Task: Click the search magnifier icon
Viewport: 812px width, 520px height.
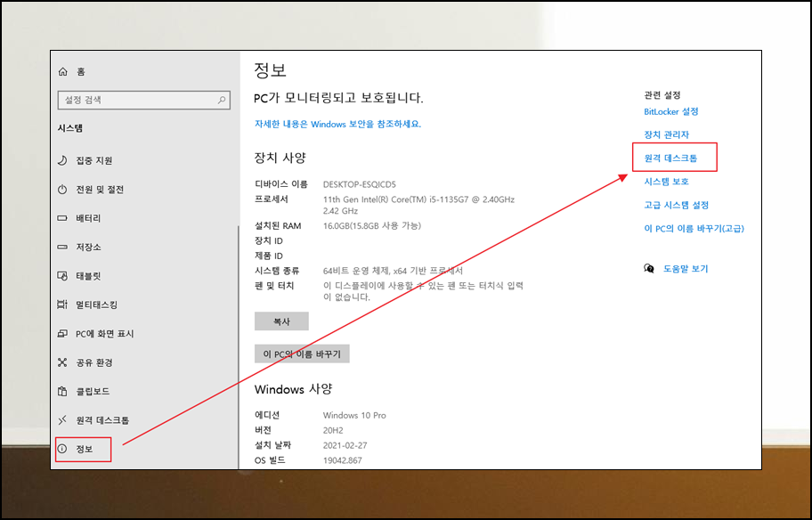Action: click(x=222, y=100)
